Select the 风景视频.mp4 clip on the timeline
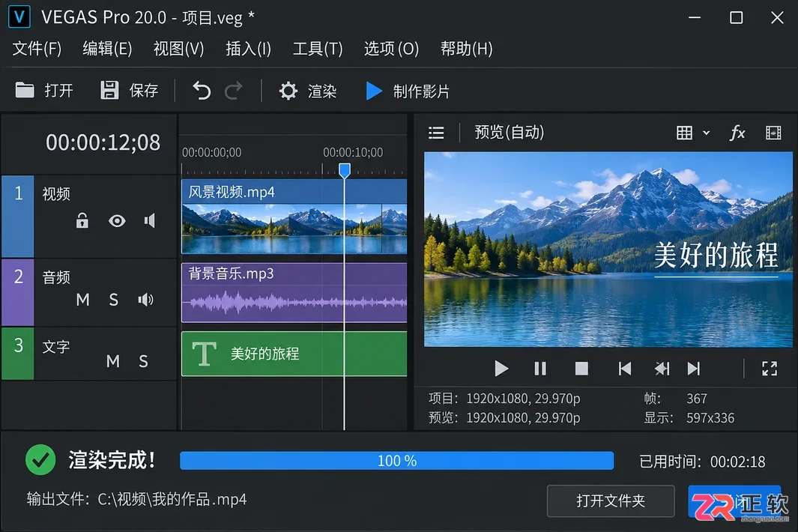This screenshot has width=798, height=532. pyautogui.click(x=294, y=217)
